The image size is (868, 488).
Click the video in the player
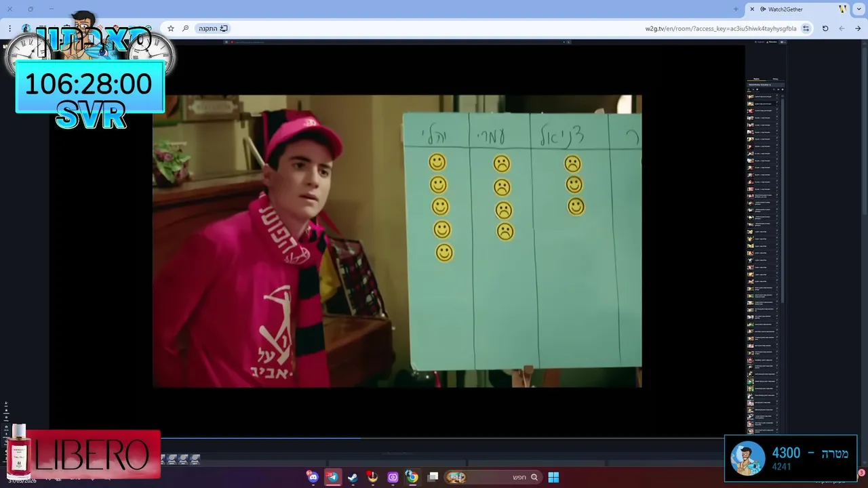pos(397,241)
